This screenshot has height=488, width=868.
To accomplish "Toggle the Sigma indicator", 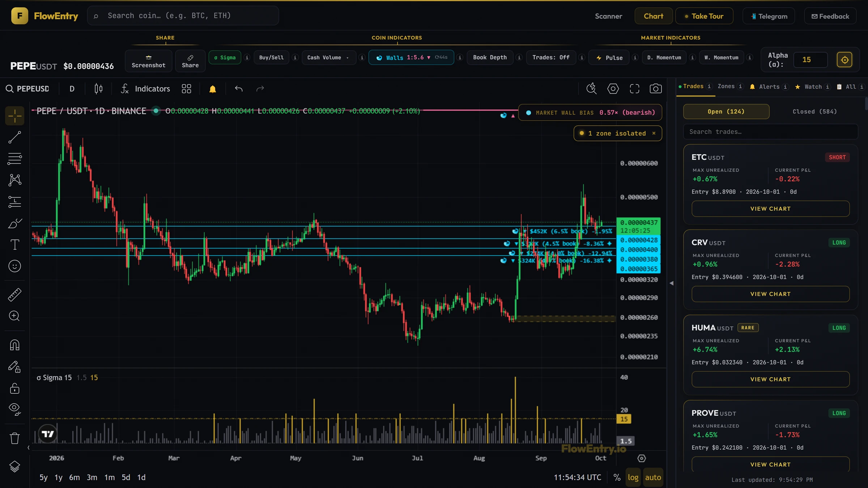I will [225, 57].
